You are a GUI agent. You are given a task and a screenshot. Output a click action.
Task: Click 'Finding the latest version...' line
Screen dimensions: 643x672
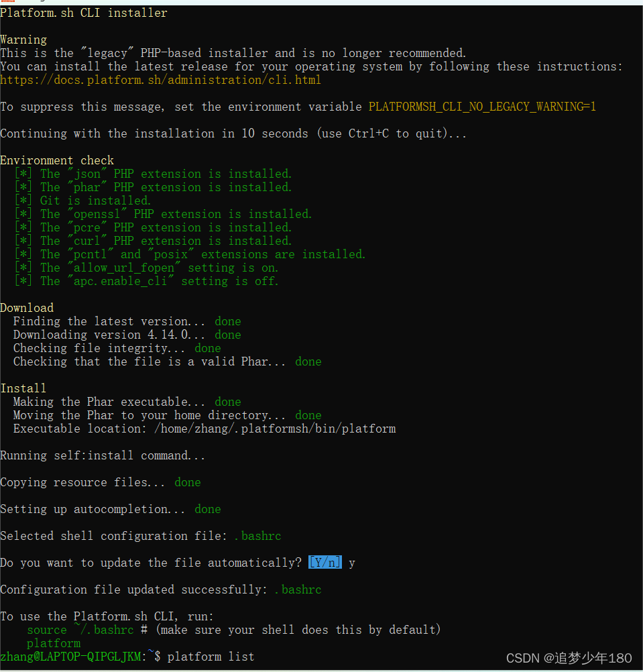(x=127, y=321)
